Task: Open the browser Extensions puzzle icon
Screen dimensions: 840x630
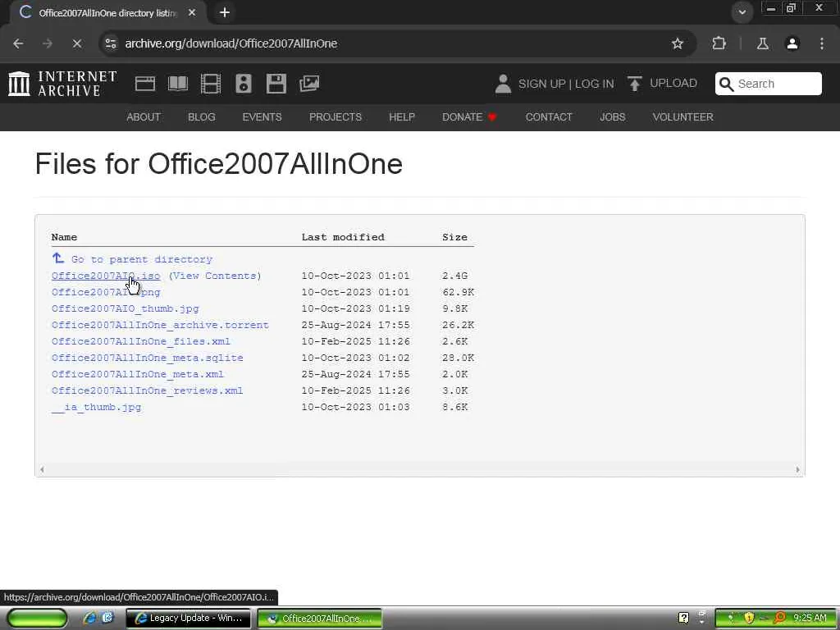Action: pyautogui.click(x=719, y=43)
